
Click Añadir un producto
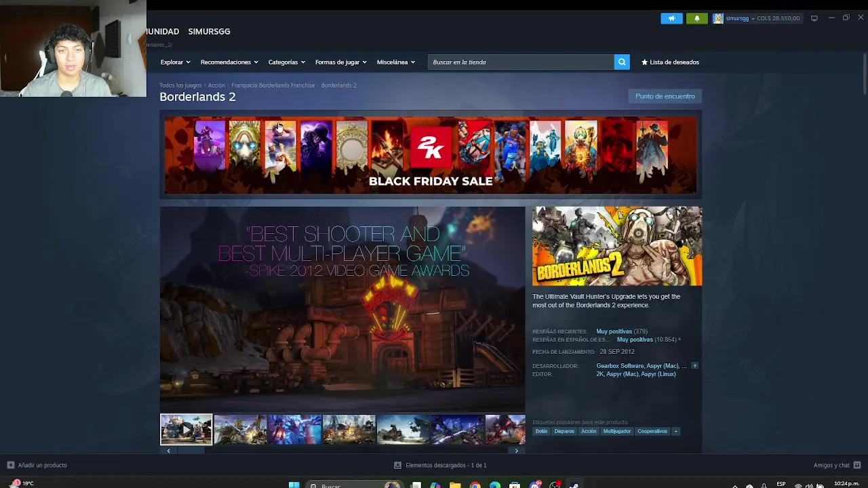click(37, 465)
